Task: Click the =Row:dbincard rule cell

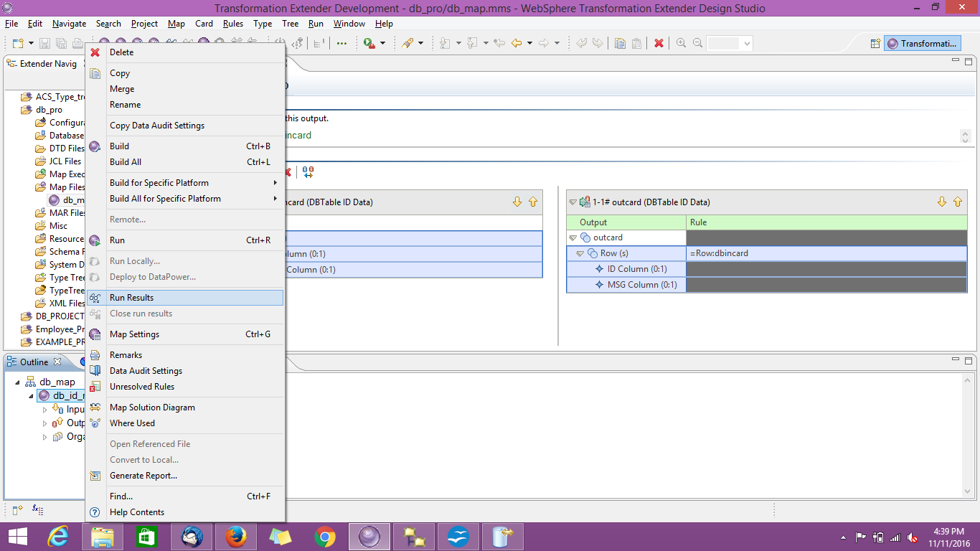Action: [x=721, y=253]
